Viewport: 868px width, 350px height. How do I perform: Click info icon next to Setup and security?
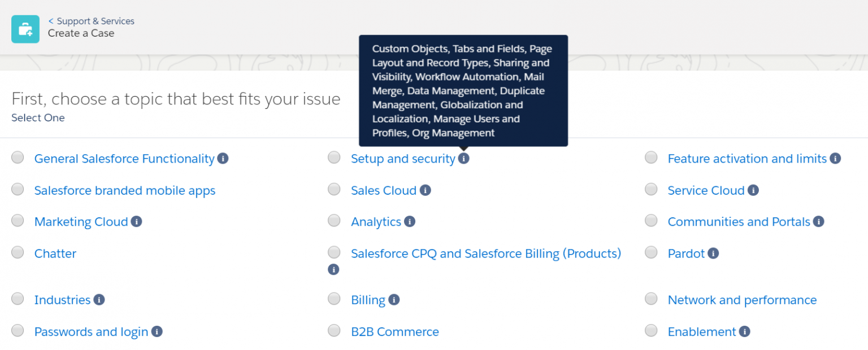tap(463, 159)
